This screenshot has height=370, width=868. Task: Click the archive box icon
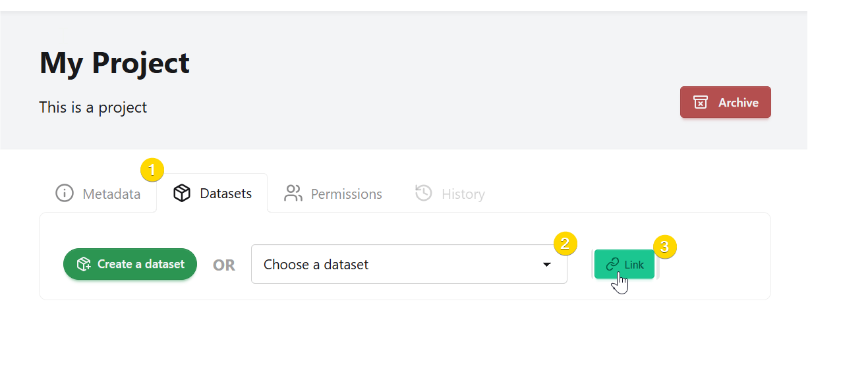pyautogui.click(x=701, y=103)
